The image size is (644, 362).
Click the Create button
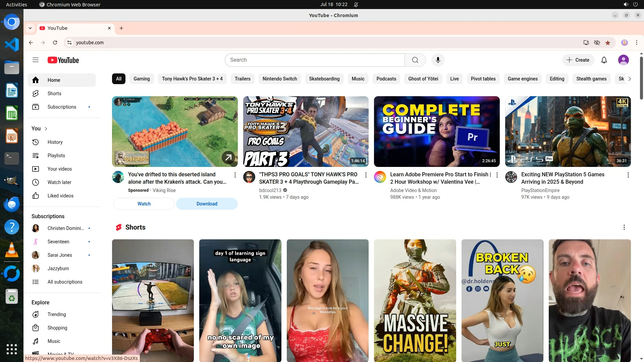tap(578, 60)
